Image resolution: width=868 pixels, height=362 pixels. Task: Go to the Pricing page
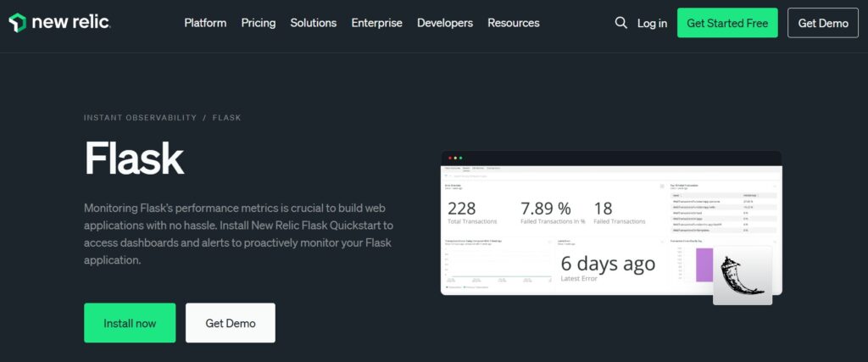pos(259,23)
